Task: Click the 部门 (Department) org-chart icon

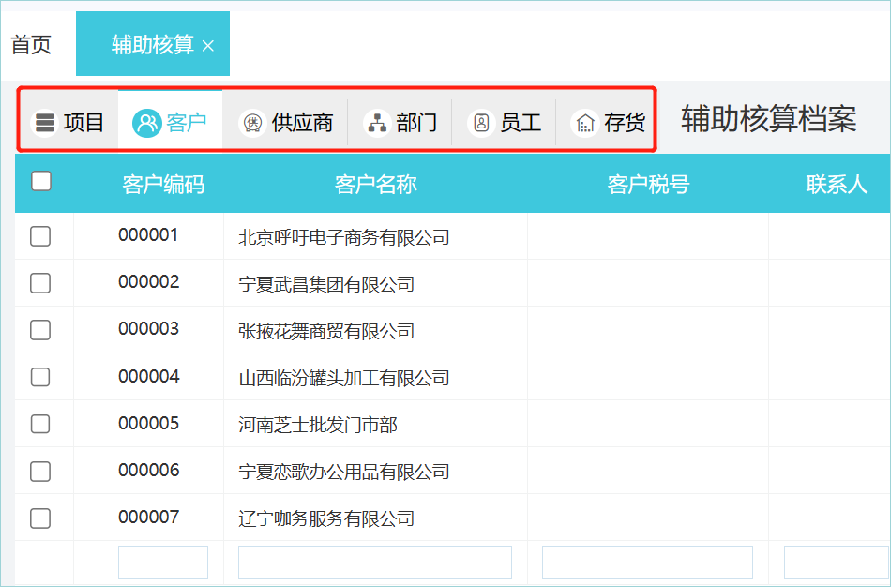Action: [378, 121]
